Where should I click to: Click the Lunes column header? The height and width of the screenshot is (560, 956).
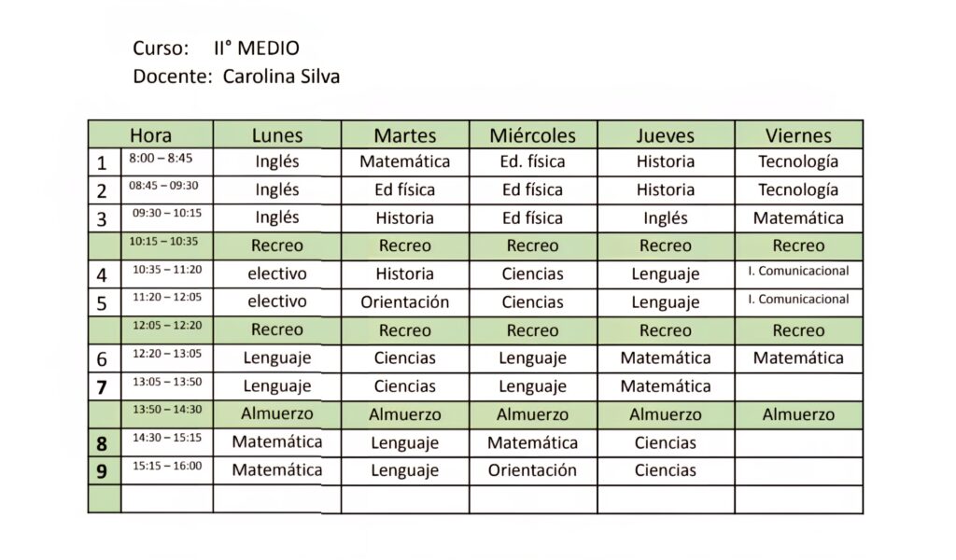click(276, 134)
